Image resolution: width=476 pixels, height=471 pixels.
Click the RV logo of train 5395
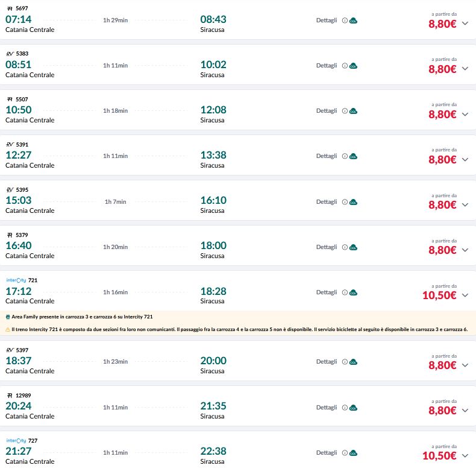(x=10, y=190)
